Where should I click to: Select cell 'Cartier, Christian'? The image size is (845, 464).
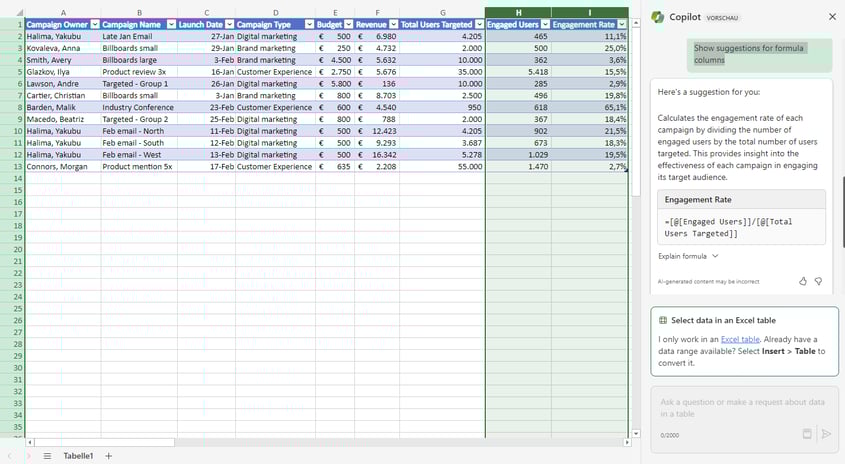click(63, 95)
